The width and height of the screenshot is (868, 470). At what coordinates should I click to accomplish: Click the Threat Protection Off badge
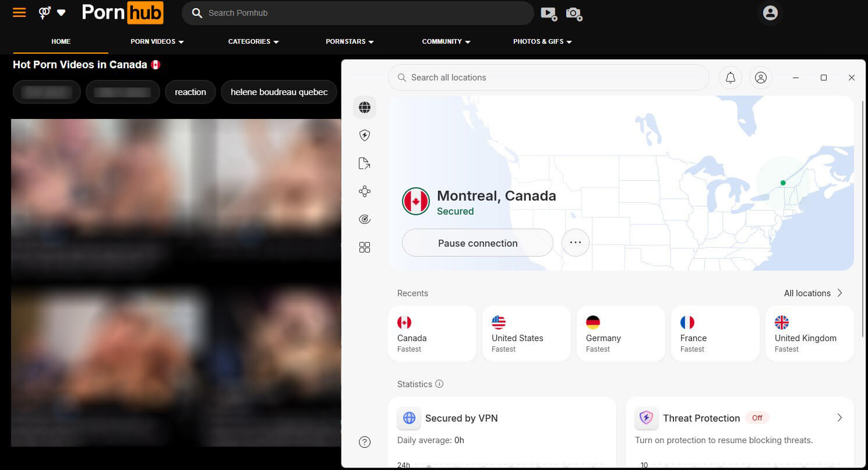pyautogui.click(x=757, y=418)
